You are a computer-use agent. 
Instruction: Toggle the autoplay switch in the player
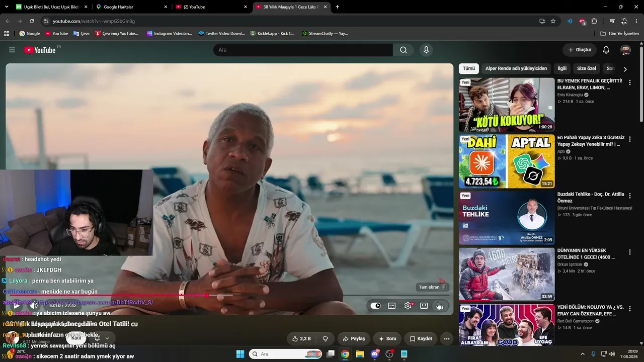376,306
